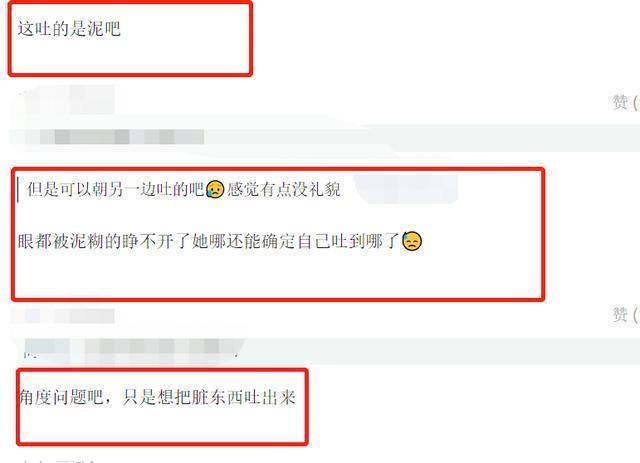Click the crying emoji in the quoted reply
Viewport: 640px width, 463px height.
[215, 189]
